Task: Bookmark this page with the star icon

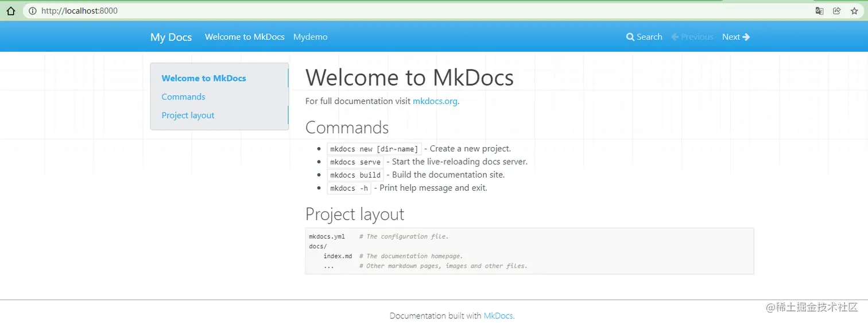Action: [x=854, y=11]
